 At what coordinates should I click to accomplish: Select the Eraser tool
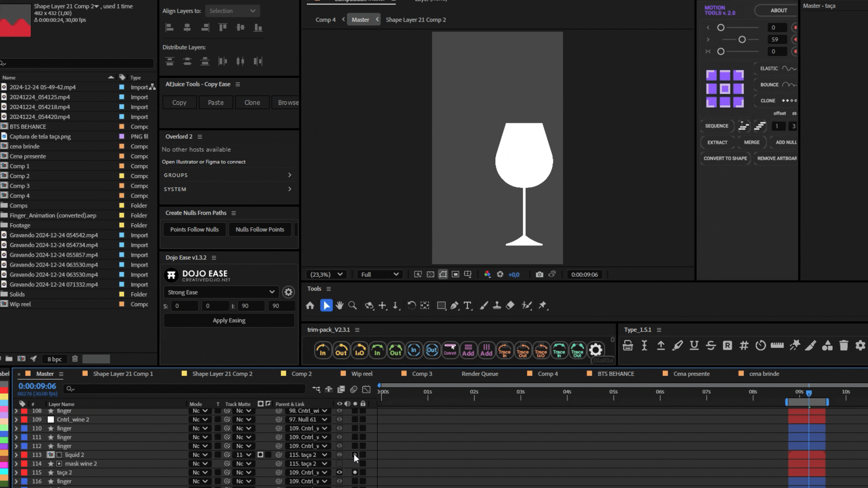(510, 306)
